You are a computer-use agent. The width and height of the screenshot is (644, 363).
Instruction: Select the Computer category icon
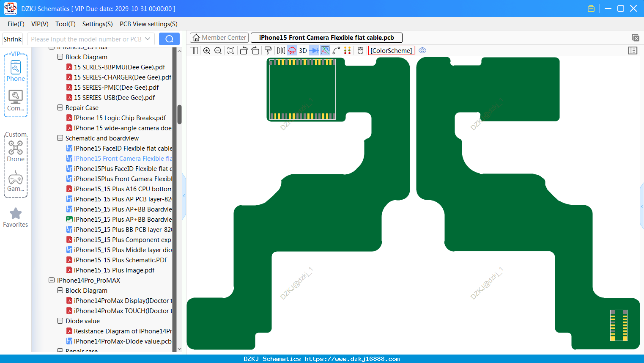coord(16,101)
